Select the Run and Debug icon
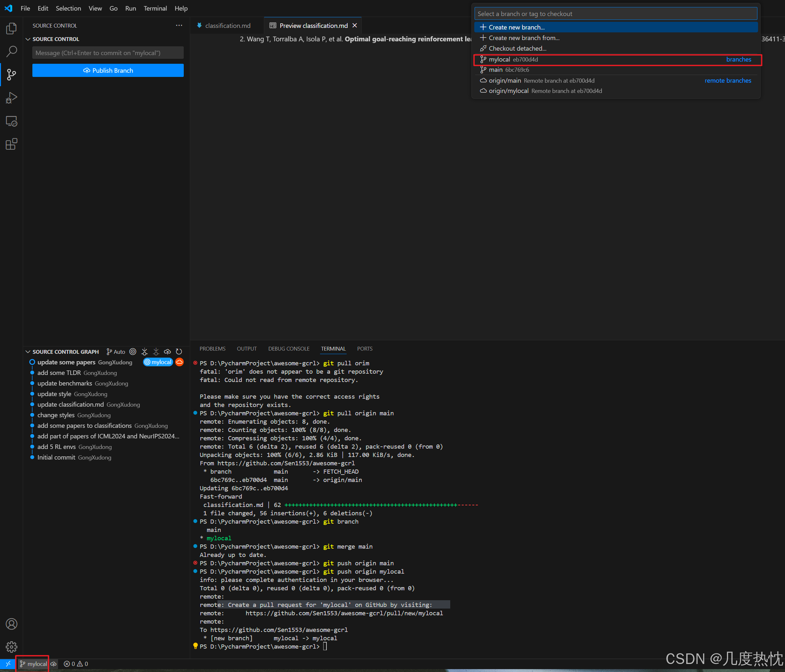This screenshot has height=672, width=785. tap(11, 98)
